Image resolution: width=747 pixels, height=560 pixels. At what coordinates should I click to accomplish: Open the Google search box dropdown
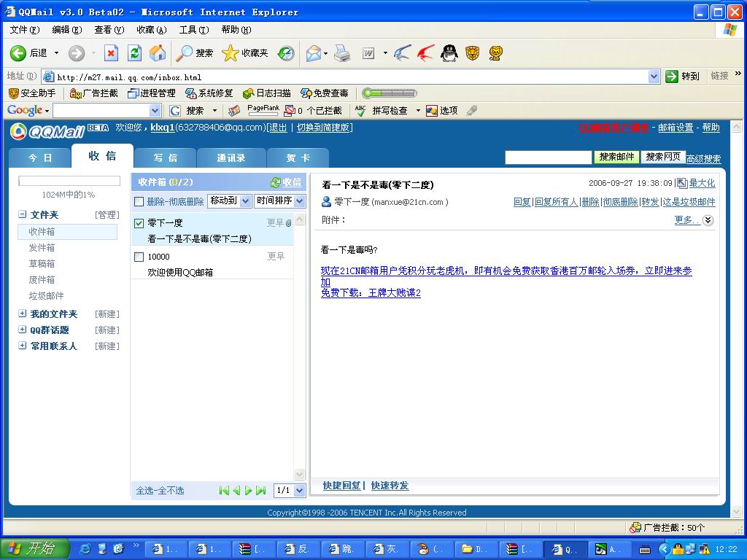[x=155, y=111]
